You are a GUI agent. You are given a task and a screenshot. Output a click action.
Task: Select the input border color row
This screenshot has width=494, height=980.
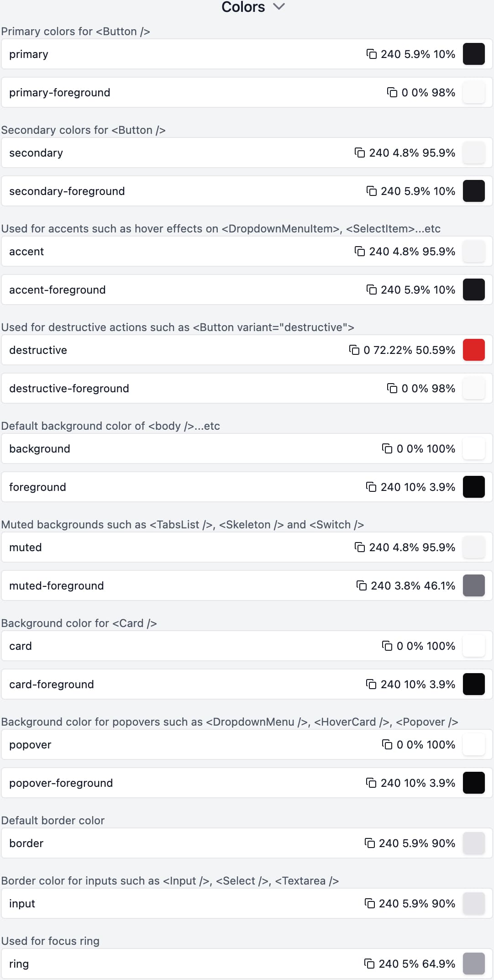(x=183, y=904)
